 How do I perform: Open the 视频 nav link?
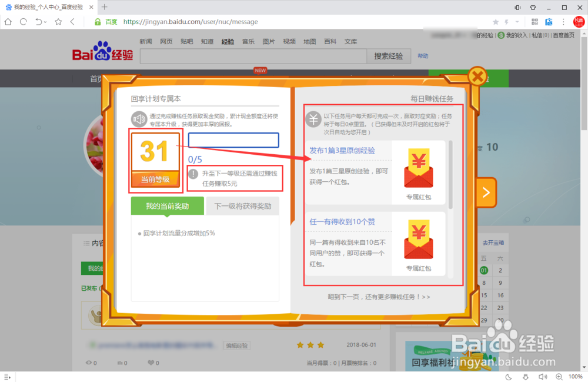[289, 41]
